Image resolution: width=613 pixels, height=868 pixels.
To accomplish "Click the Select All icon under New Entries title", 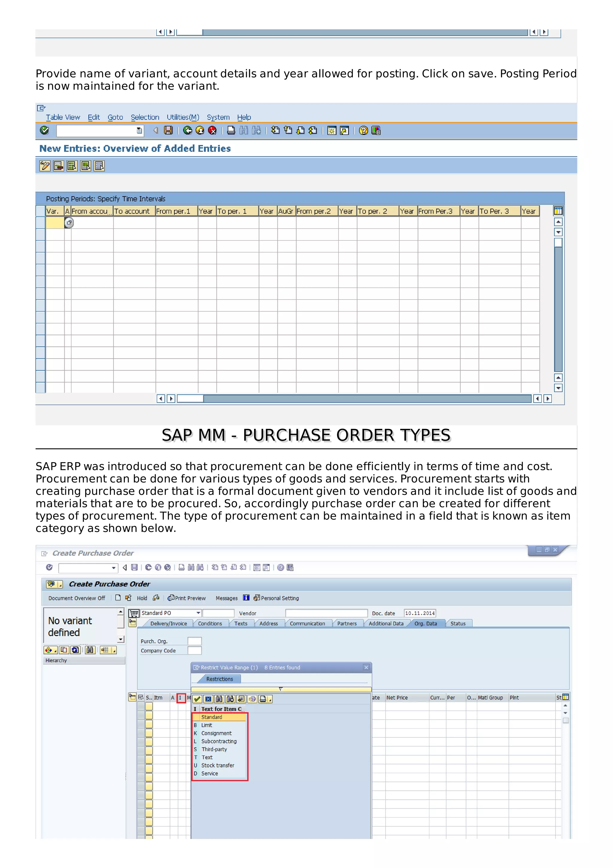I will (72, 166).
